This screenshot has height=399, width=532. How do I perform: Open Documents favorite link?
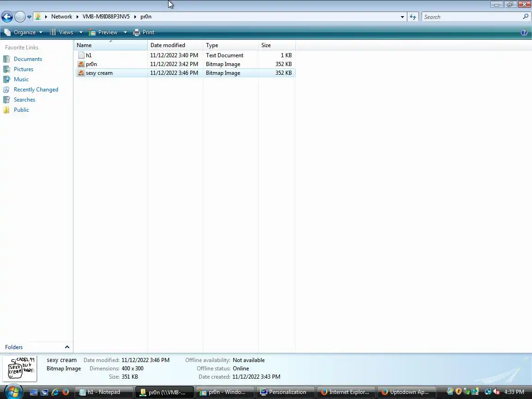click(28, 59)
